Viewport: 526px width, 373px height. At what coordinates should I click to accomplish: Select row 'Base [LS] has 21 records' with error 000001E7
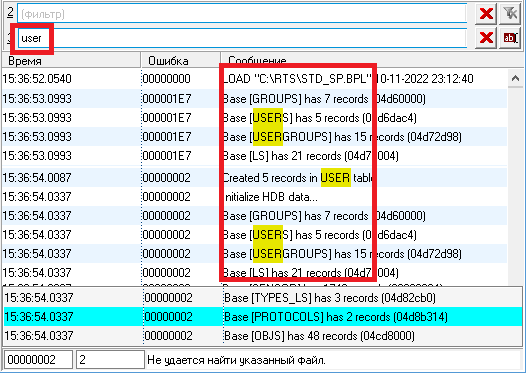click(x=254, y=156)
